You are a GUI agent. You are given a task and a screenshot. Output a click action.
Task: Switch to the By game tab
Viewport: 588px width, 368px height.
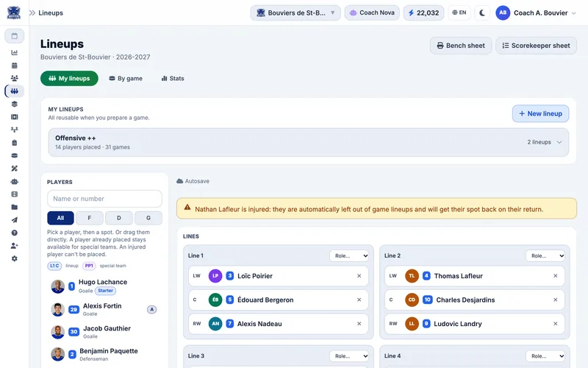126,79
